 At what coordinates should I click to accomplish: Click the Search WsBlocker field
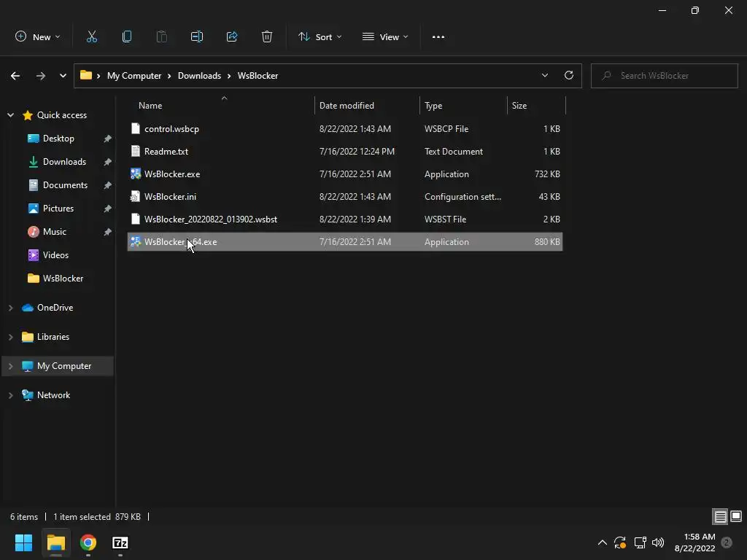[x=664, y=76]
